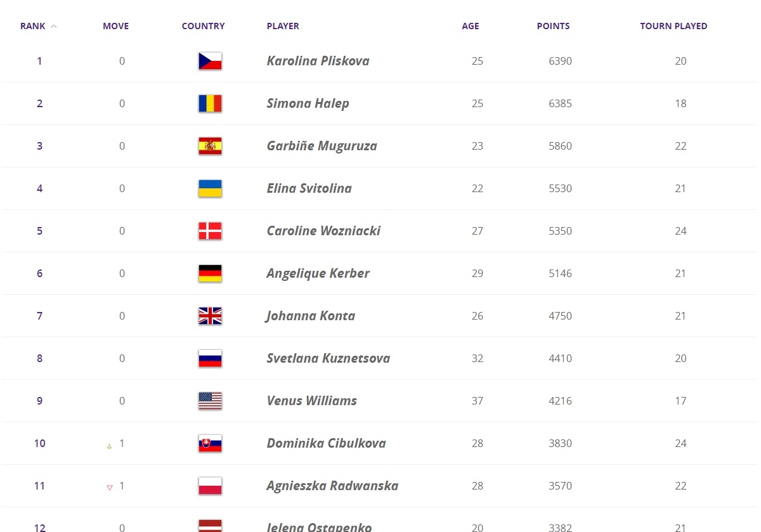Sort by the RANK column arrow
The width and height of the screenshot is (761, 532).
coord(54,27)
